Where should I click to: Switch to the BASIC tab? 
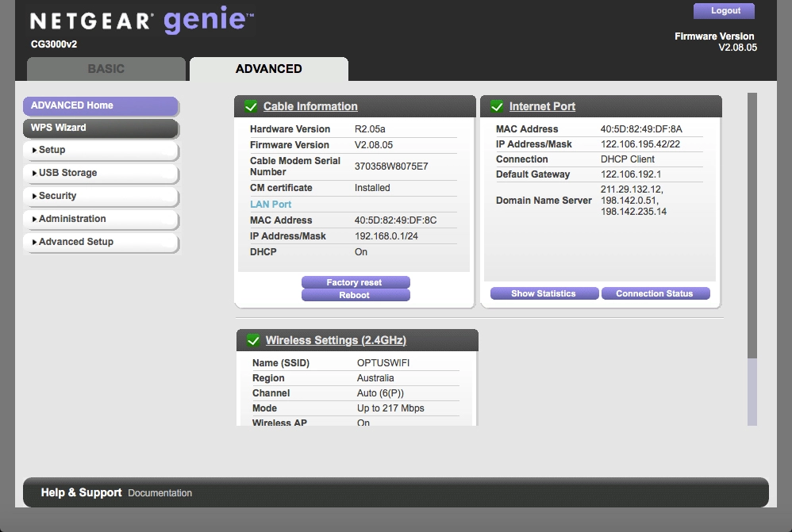click(x=106, y=69)
